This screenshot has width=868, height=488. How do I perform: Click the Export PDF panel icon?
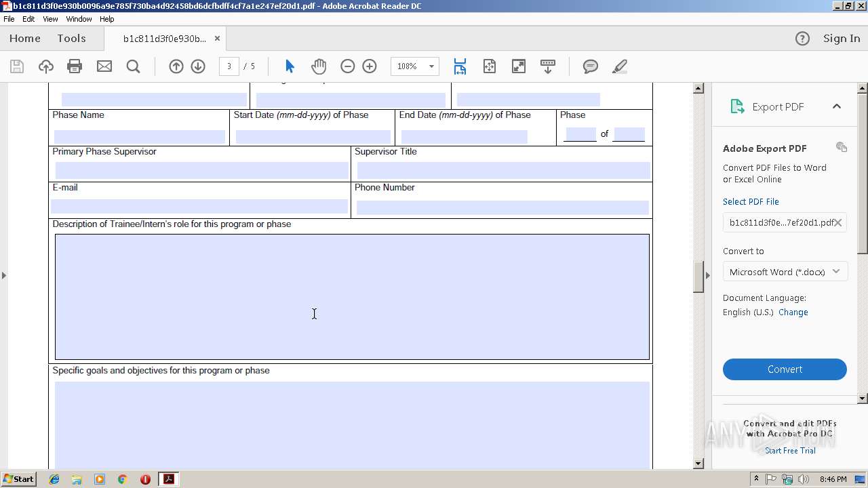737,106
